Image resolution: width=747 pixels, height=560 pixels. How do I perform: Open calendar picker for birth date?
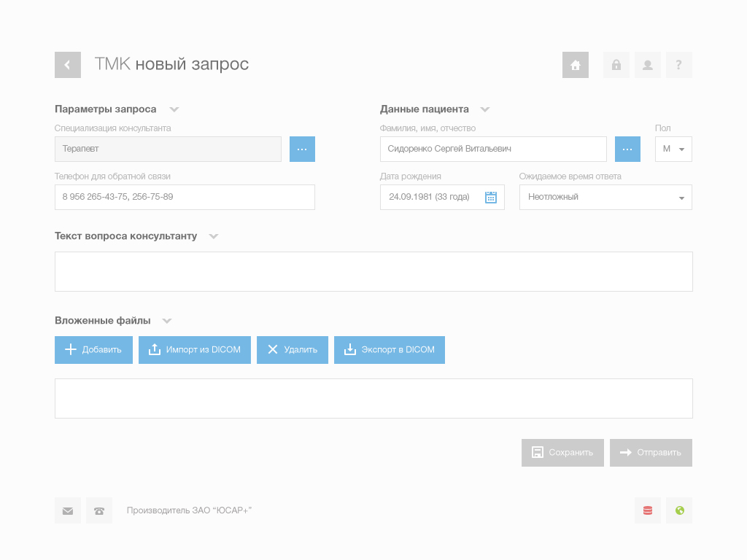coord(491,197)
